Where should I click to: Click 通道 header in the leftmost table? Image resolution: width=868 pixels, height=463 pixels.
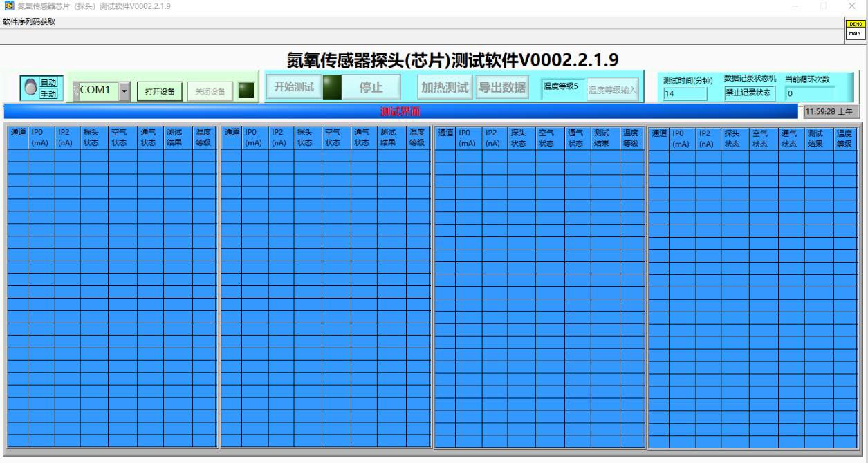(18, 138)
